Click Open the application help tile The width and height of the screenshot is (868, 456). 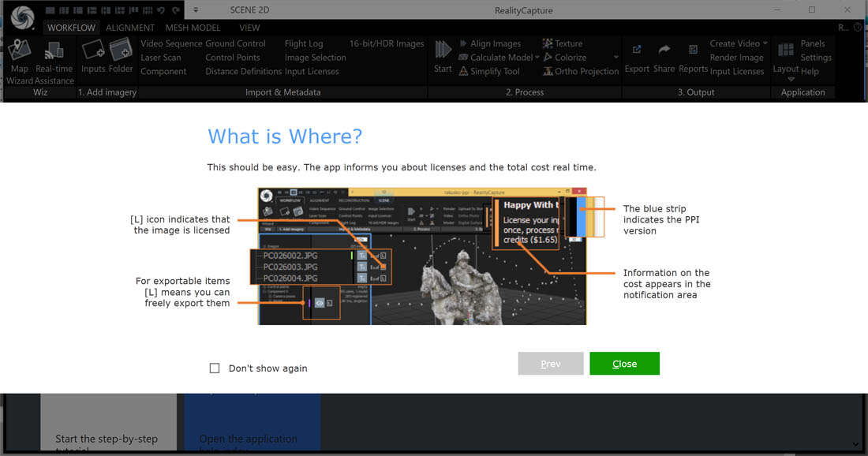tap(253, 422)
